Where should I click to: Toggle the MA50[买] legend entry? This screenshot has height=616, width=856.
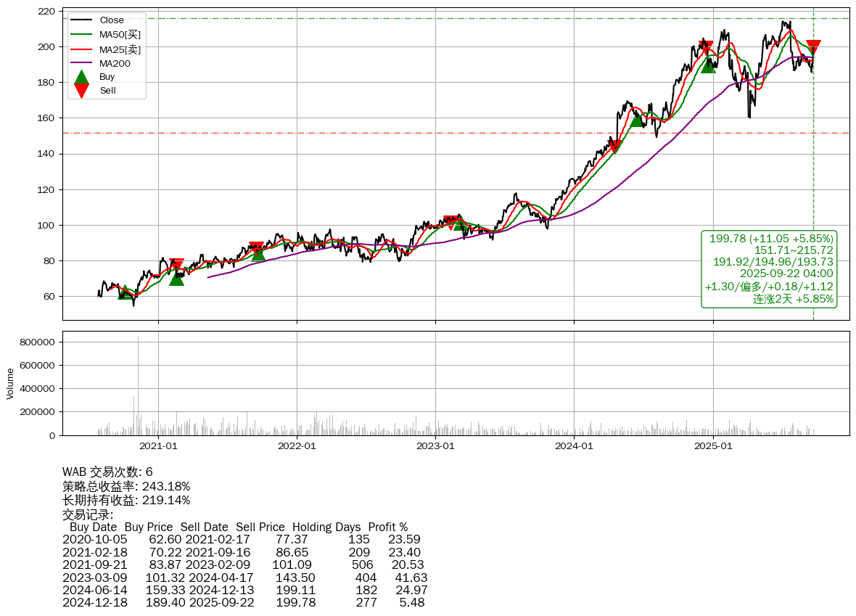[120, 35]
